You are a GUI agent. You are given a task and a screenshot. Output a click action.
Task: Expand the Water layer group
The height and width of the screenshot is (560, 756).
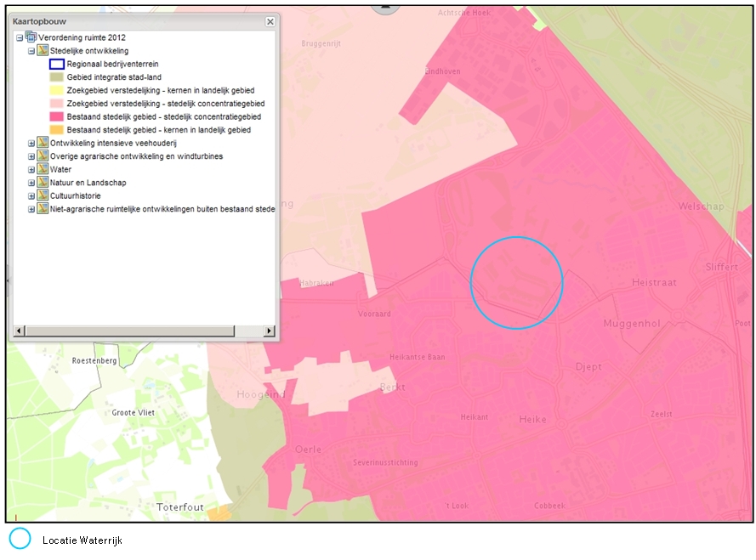[x=31, y=169]
